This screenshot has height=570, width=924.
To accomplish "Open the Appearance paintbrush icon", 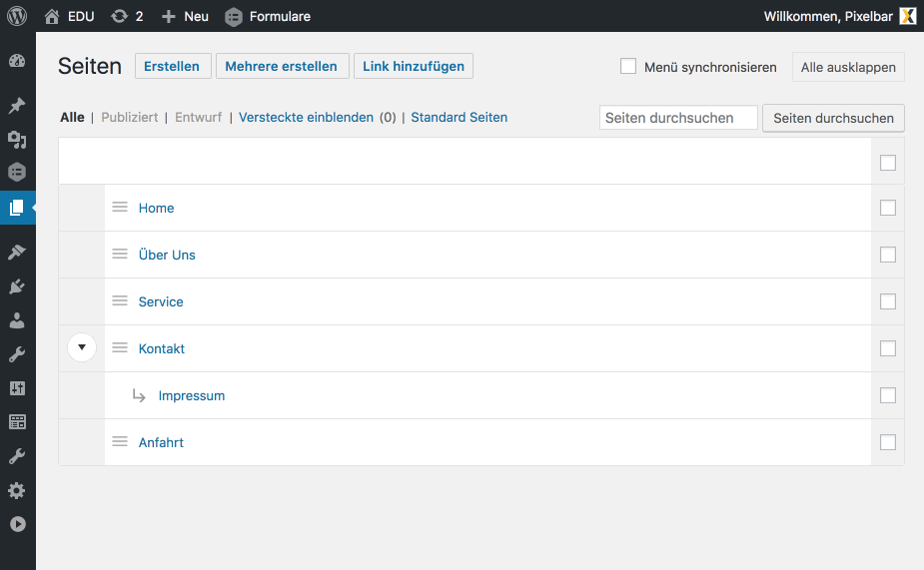I will tap(17, 252).
